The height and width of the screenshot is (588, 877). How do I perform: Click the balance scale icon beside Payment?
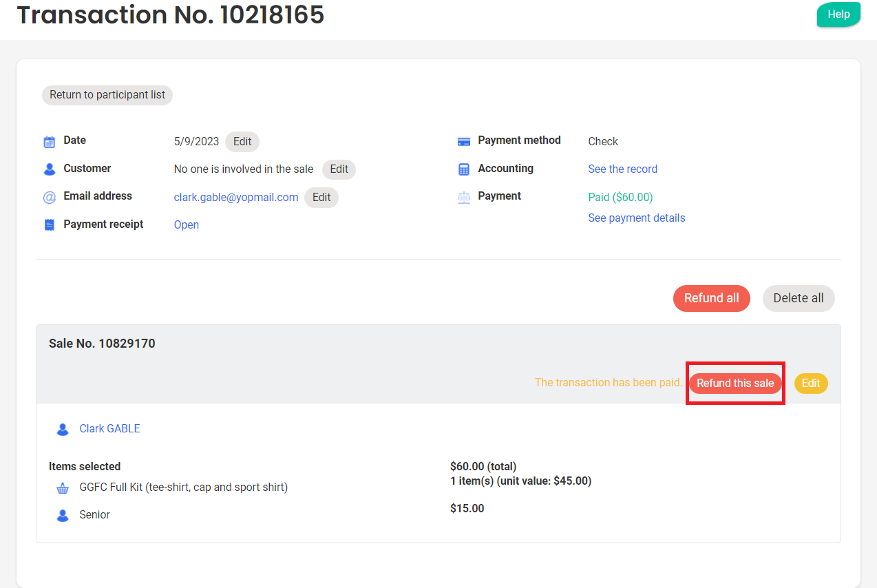pyautogui.click(x=464, y=198)
